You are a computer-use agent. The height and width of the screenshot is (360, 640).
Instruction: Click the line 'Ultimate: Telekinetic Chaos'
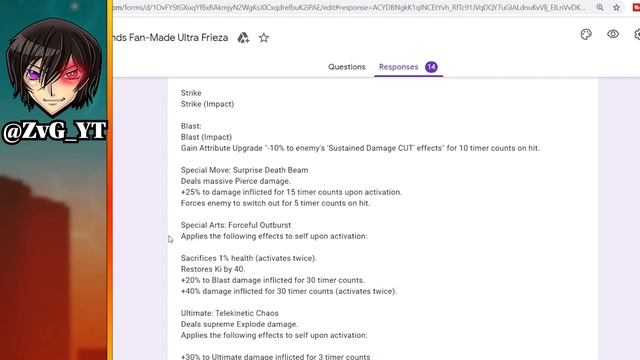click(230, 313)
